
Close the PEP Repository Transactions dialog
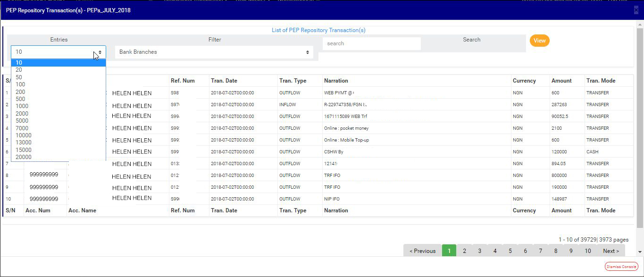[x=636, y=10]
